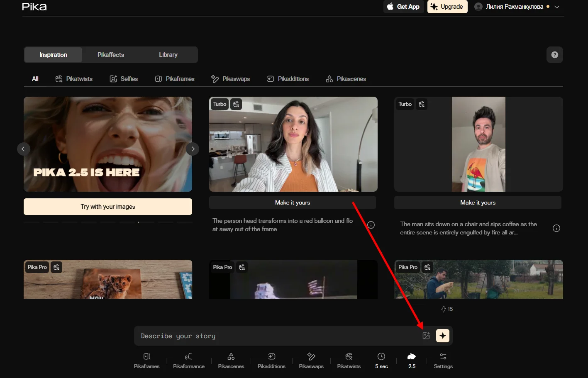Open the Pikaframes tool in the bottom toolbar

coord(146,361)
